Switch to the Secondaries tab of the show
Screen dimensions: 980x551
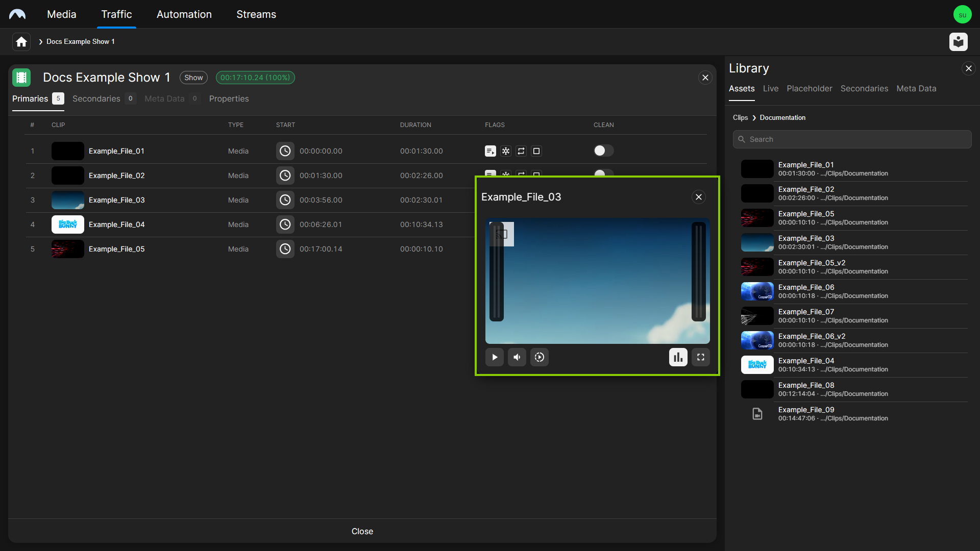(96, 98)
